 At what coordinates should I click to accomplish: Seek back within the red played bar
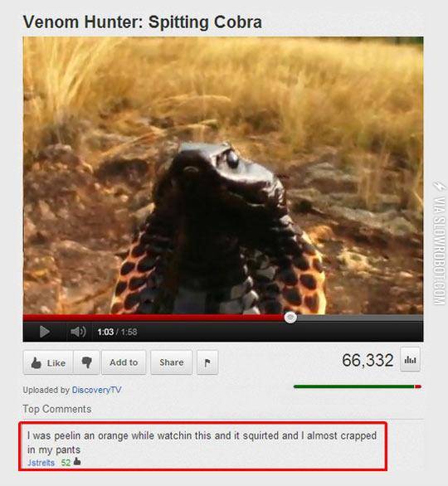(x=153, y=318)
